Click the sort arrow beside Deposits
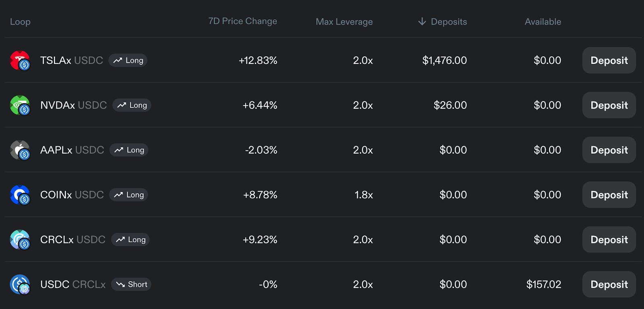This screenshot has height=309, width=644. point(422,21)
